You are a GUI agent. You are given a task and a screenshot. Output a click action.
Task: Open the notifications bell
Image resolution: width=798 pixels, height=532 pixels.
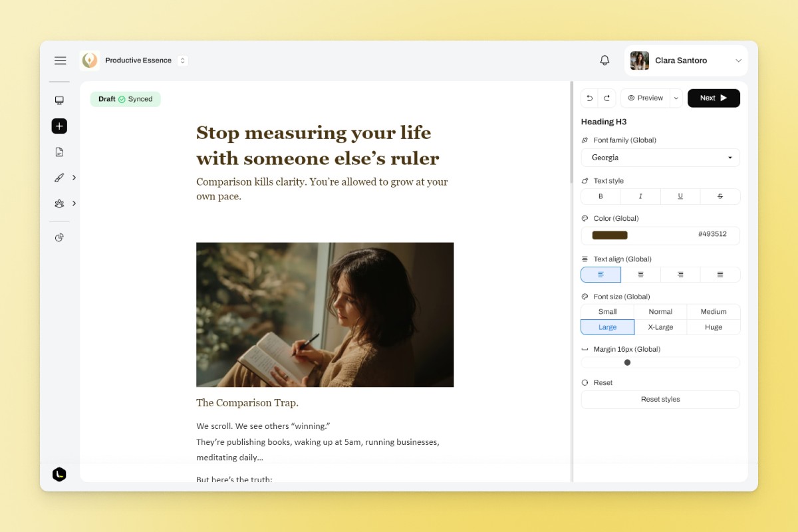click(x=604, y=61)
